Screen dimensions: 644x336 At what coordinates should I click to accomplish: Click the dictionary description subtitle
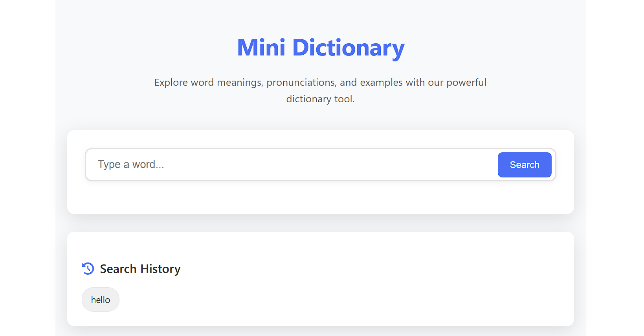(320, 90)
